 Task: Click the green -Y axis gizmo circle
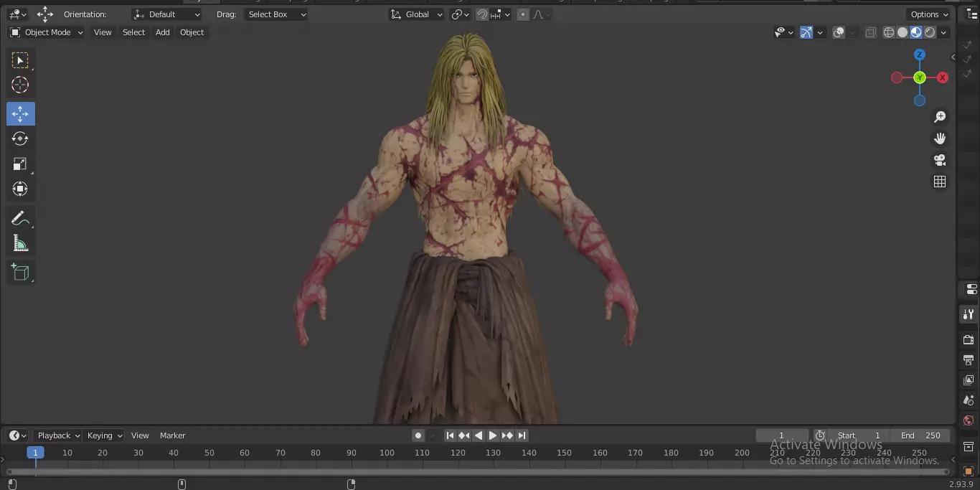pyautogui.click(x=920, y=77)
